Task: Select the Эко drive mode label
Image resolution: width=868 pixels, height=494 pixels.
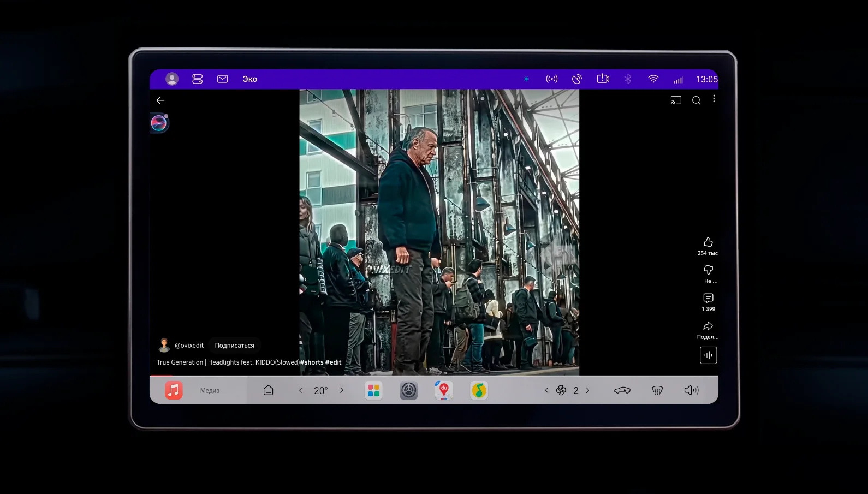Action: (x=250, y=79)
